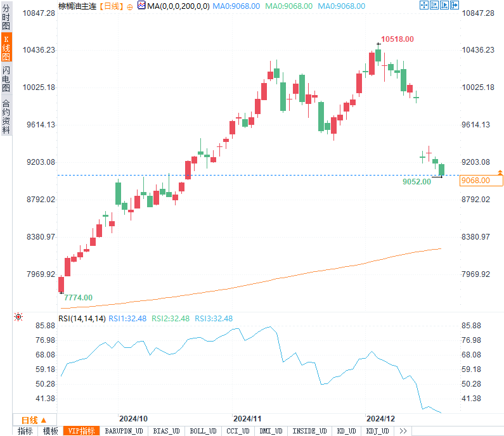Viewport: 504px width, 436px height.
Task: Open the 合约资料 side tab
Action: pyautogui.click(x=6, y=116)
